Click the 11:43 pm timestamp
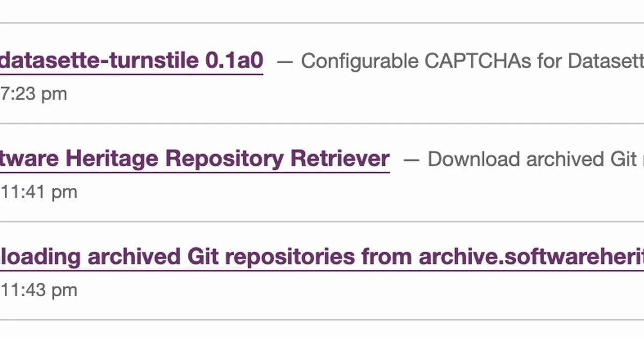 (38, 290)
